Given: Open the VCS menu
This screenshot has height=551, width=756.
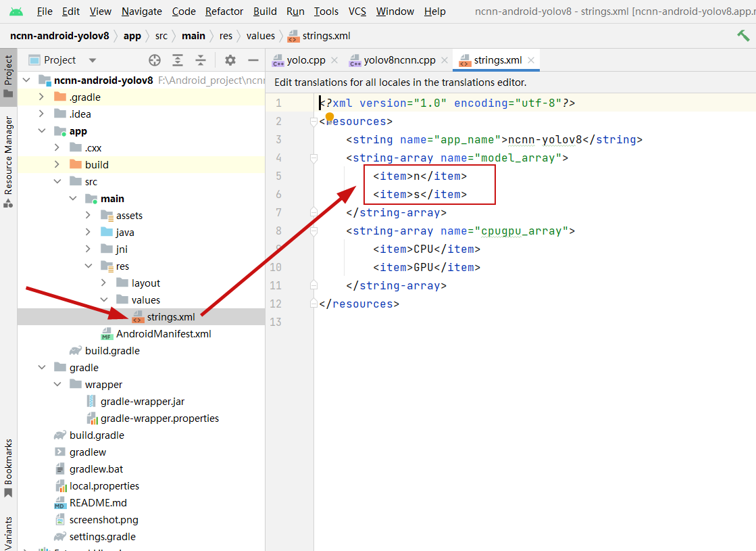Looking at the screenshot, I should [357, 11].
